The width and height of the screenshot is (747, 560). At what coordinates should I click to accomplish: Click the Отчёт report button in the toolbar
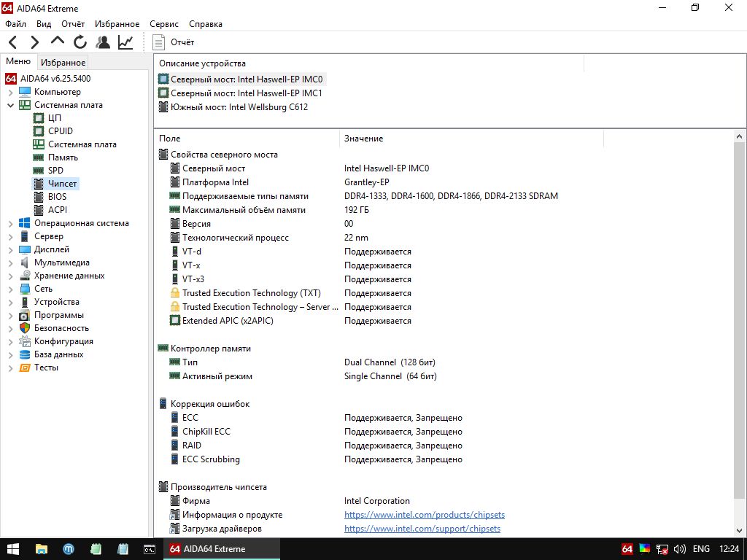pos(174,42)
